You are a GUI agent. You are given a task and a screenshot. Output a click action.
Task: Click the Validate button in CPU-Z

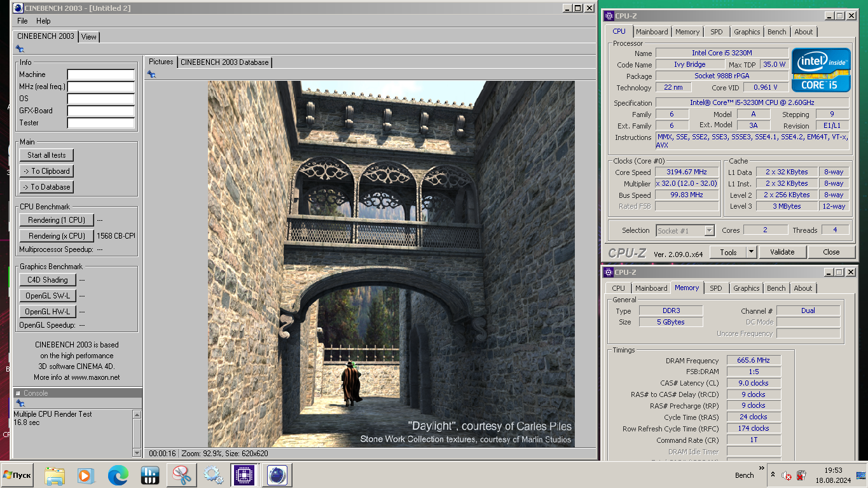tap(782, 252)
